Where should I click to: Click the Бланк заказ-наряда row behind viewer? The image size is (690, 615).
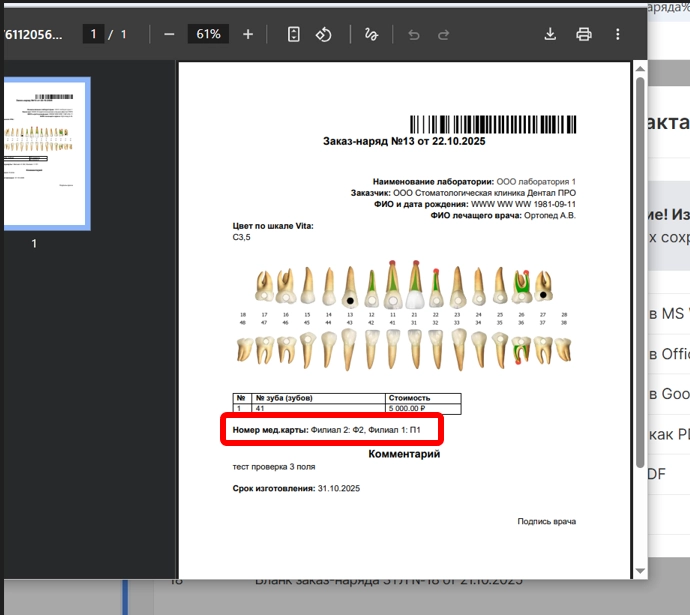[x=388, y=582]
